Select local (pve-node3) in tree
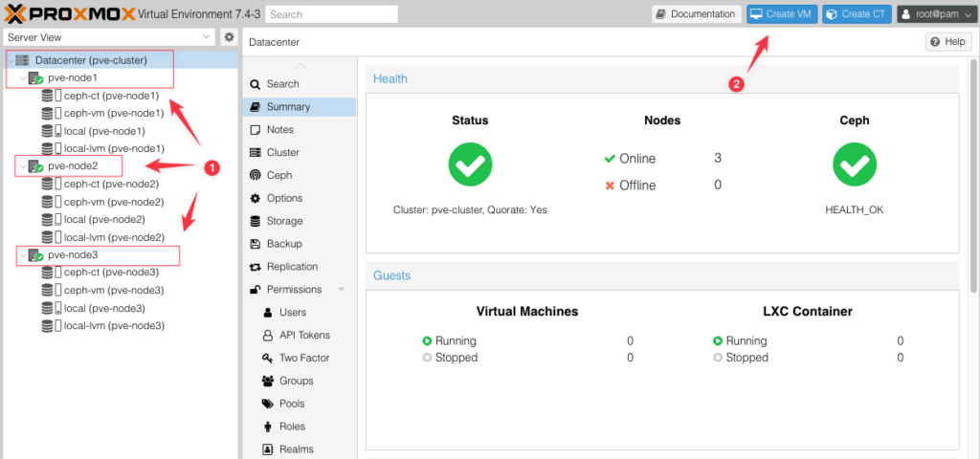Image resolution: width=980 pixels, height=459 pixels. point(104,309)
